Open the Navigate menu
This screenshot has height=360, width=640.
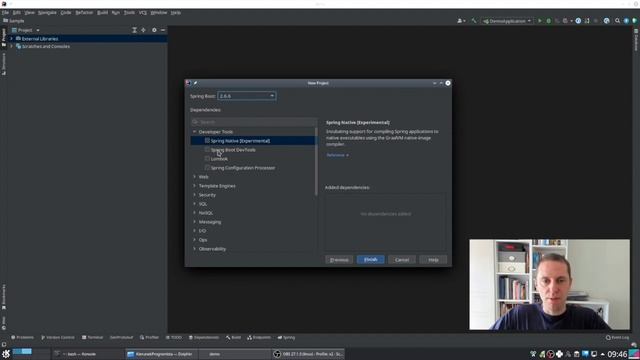point(47,13)
